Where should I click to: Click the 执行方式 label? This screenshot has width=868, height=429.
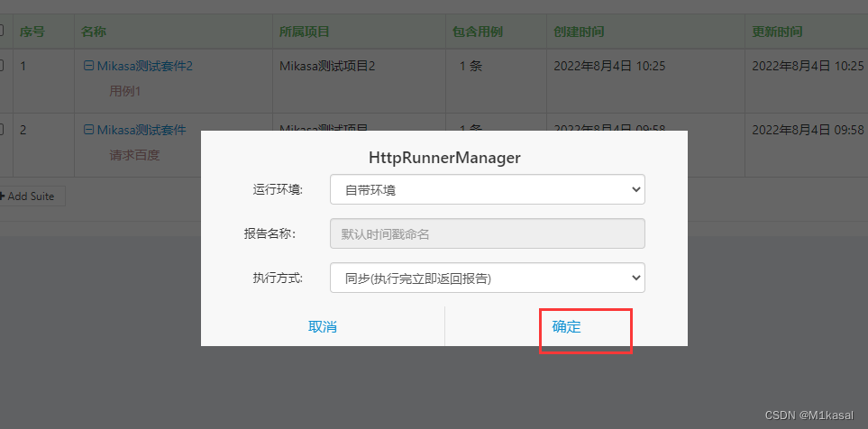(x=278, y=278)
